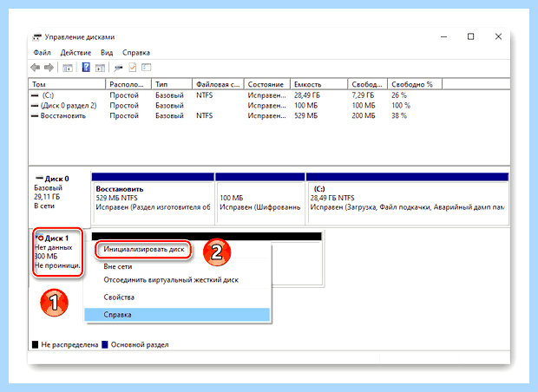538x392 pixels.
Task: Toggle the console tree toolbar icon
Action: (x=68, y=68)
